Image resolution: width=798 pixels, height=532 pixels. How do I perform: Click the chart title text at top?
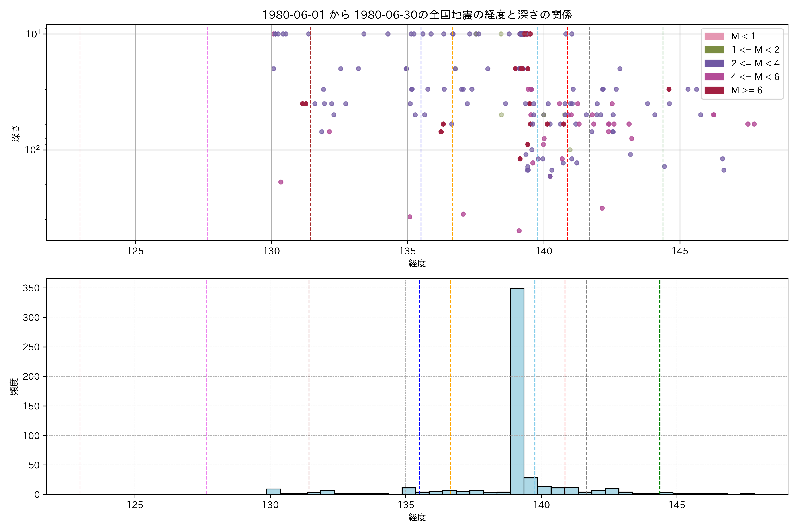click(x=417, y=15)
